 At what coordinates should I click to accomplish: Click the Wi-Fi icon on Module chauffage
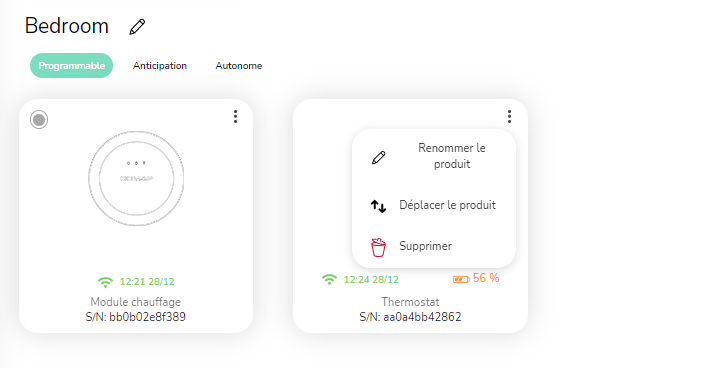[105, 282]
